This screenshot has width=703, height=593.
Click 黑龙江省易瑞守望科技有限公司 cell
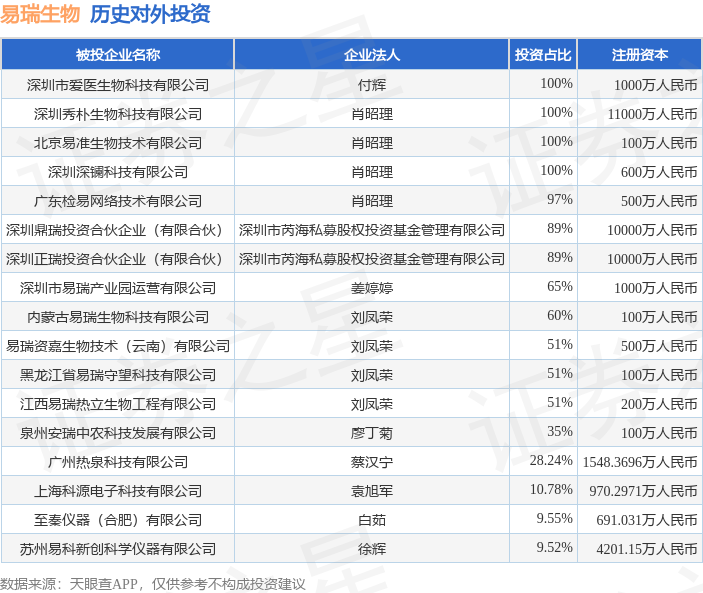118,375
